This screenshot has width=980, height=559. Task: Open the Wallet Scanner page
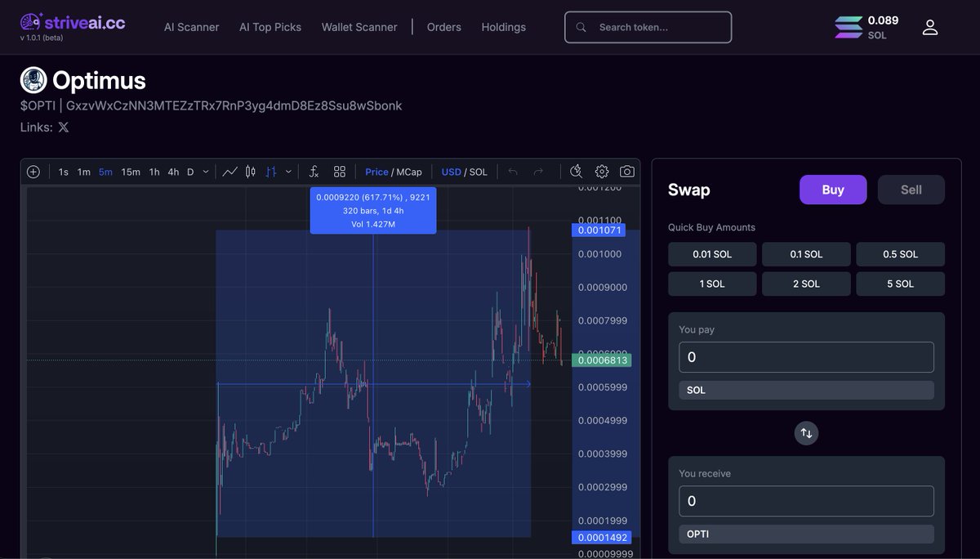click(359, 27)
